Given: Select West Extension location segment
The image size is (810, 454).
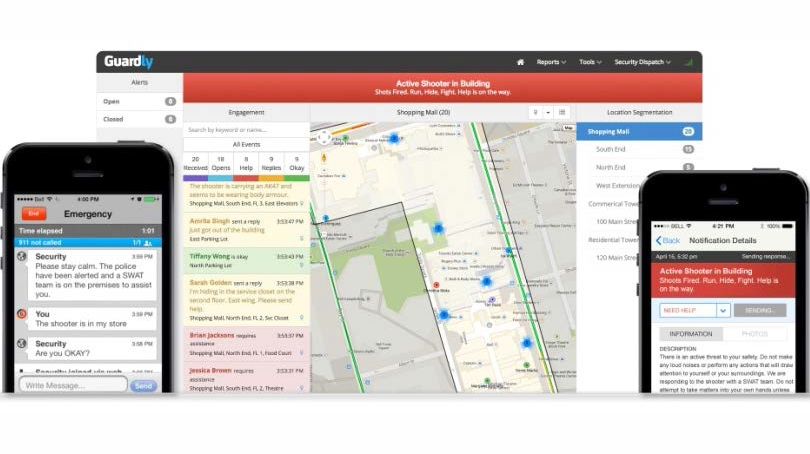Looking at the screenshot, I should pos(617,185).
